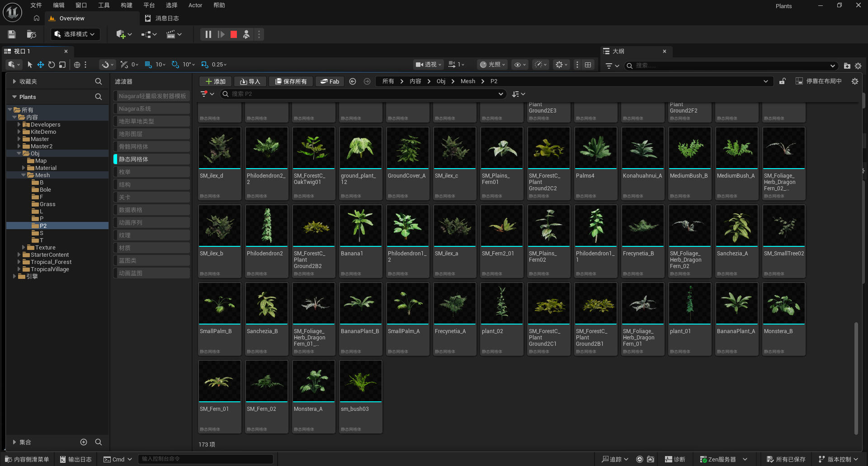Pause the simulation
Screen dimensions: 868x466
(208, 34)
